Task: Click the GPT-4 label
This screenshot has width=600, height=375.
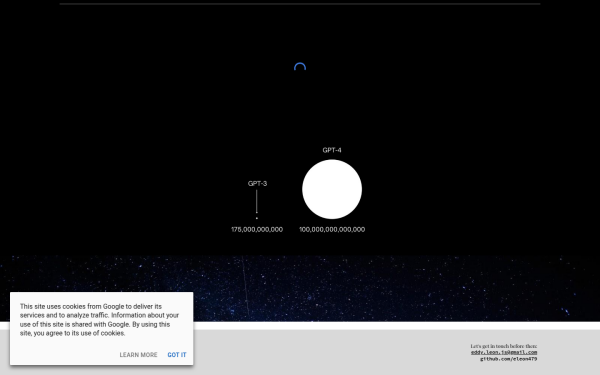Action: pos(332,150)
